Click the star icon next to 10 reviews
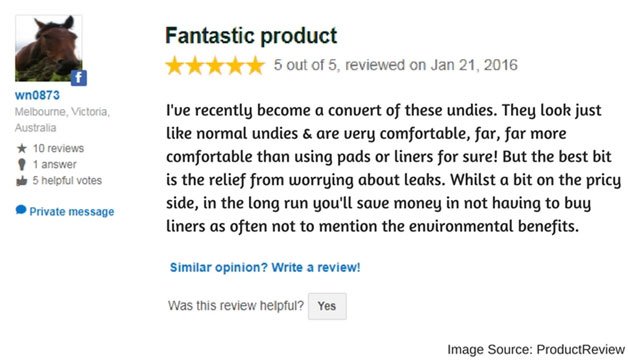 coord(22,149)
